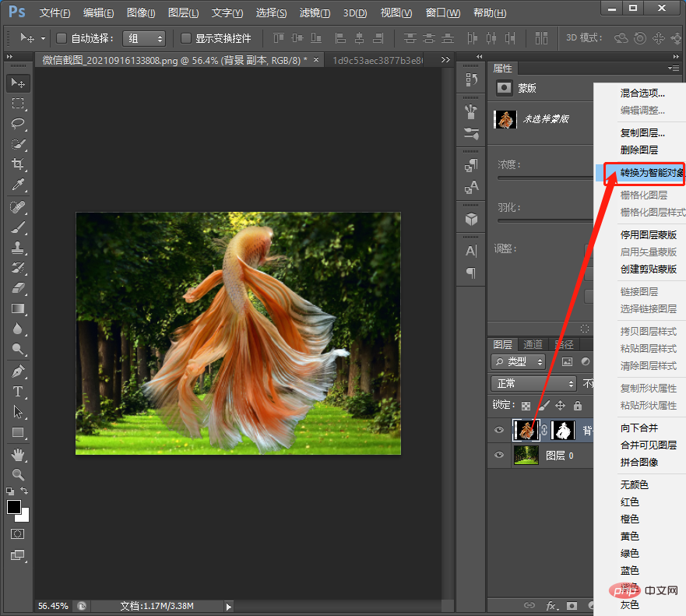The width and height of the screenshot is (686, 616).
Task: Select the Quick Selection tool
Action: pyautogui.click(x=18, y=143)
